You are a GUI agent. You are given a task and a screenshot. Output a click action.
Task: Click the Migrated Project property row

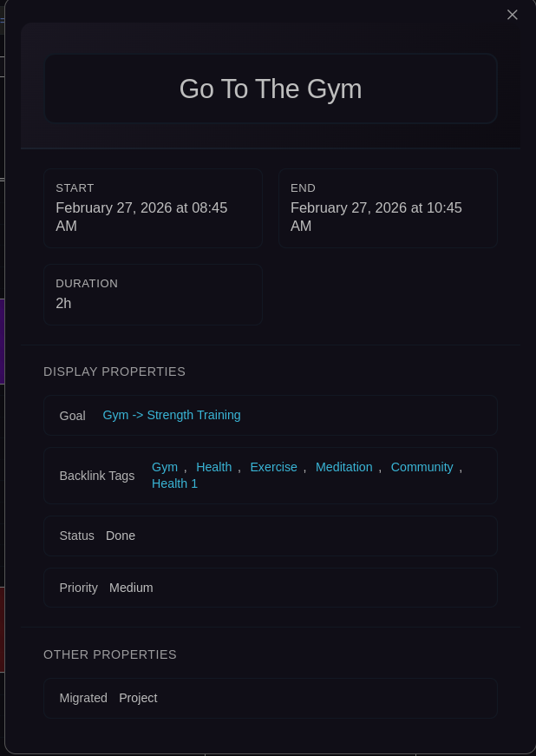270,698
